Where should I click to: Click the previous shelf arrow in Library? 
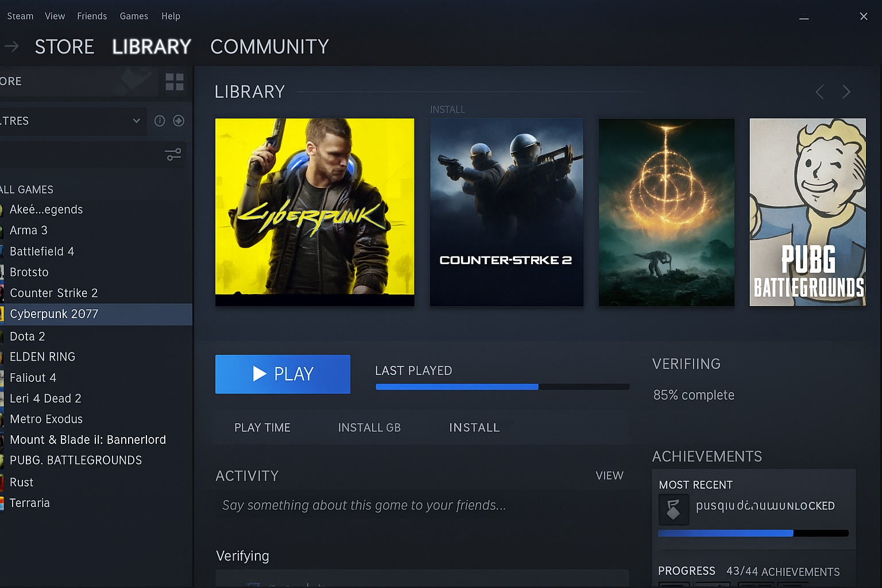click(x=820, y=92)
